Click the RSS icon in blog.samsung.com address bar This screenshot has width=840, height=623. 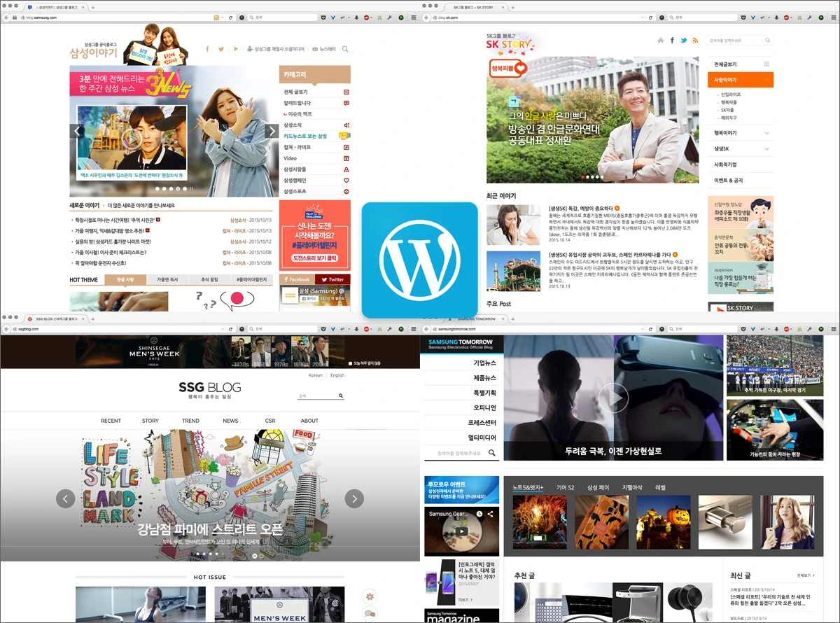(216, 17)
